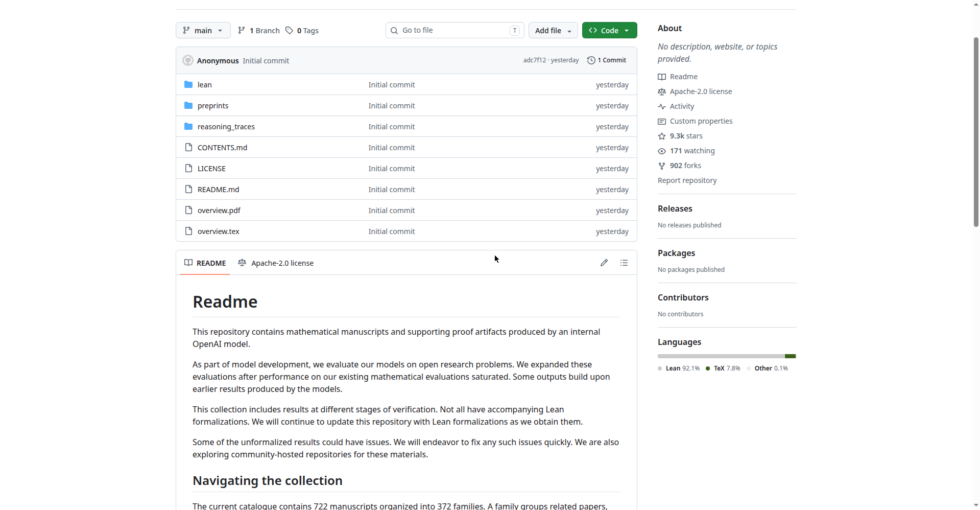Open the LICENSE file name

click(211, 169)
